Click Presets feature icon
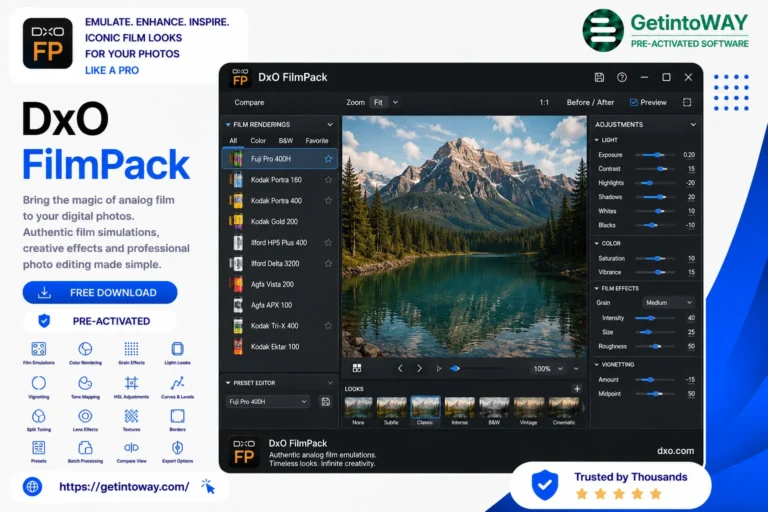This screenshot has height=512, width=768. point(39,448)
